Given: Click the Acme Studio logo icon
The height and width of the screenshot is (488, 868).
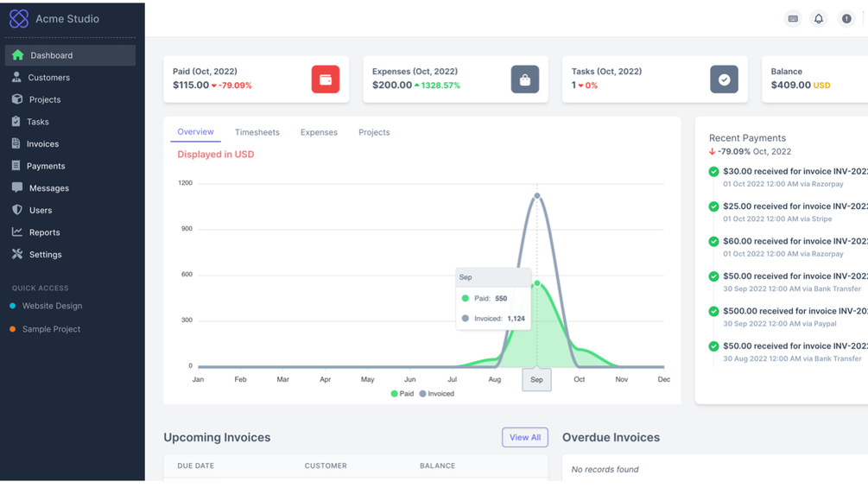Looking at the screenshot, I should (19, 19).
